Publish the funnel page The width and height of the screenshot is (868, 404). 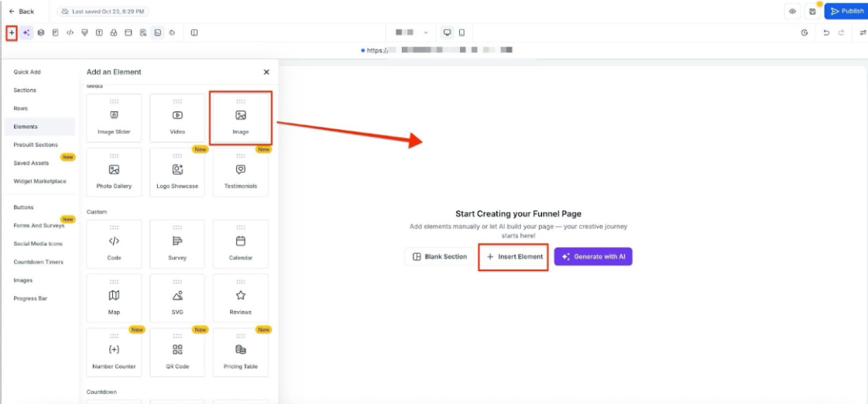click(x=846, y=12)
